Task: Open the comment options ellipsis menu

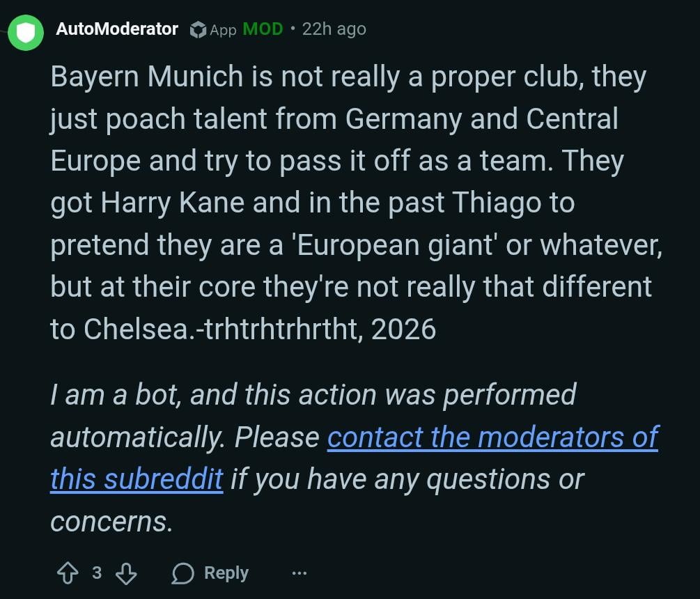Action: click(x=300, y=573)
